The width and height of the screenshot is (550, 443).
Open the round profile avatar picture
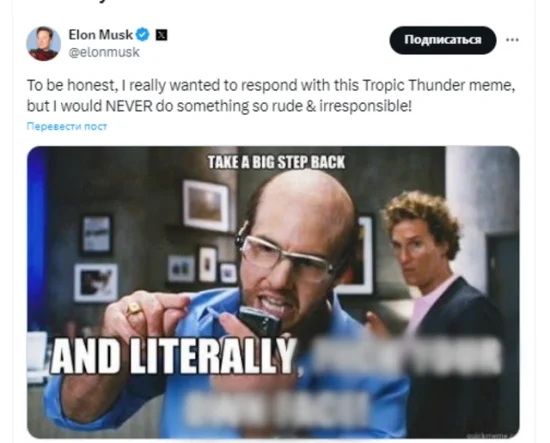pos(43,43)
